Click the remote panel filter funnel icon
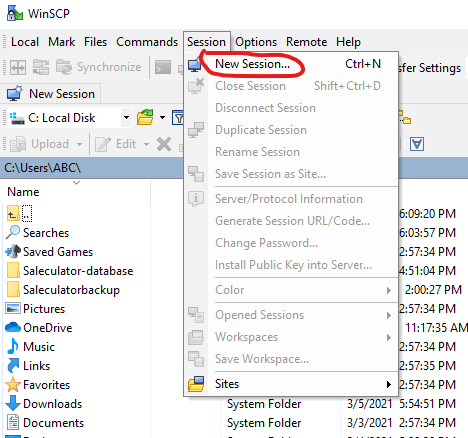Screen dimensions: 468x438 click(x=417, y=144)
